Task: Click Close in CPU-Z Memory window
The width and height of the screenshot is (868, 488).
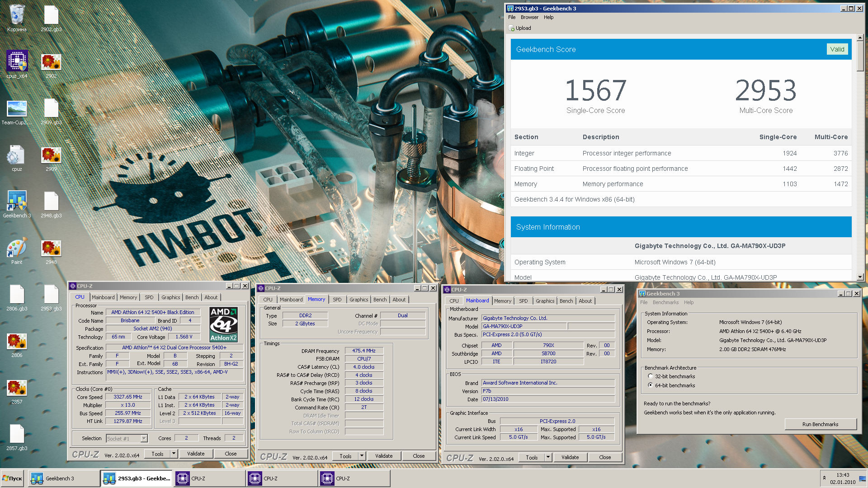Action: click(x=419, y=456)
